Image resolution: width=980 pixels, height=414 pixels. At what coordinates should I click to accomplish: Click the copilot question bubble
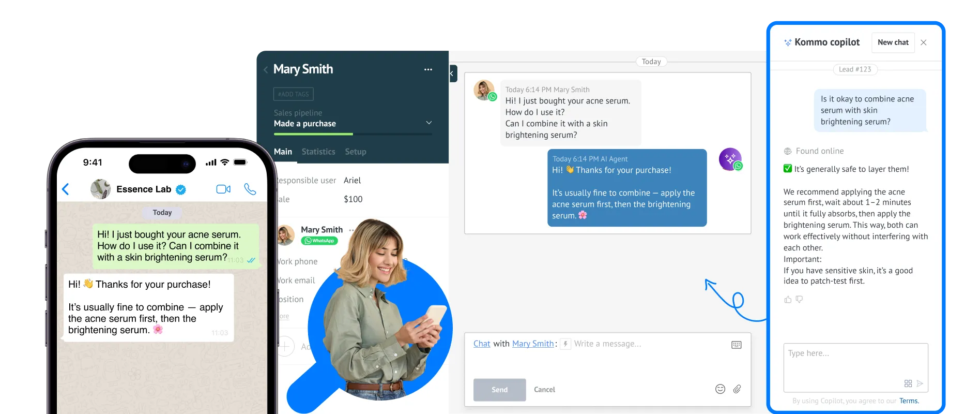pos(870,110)
